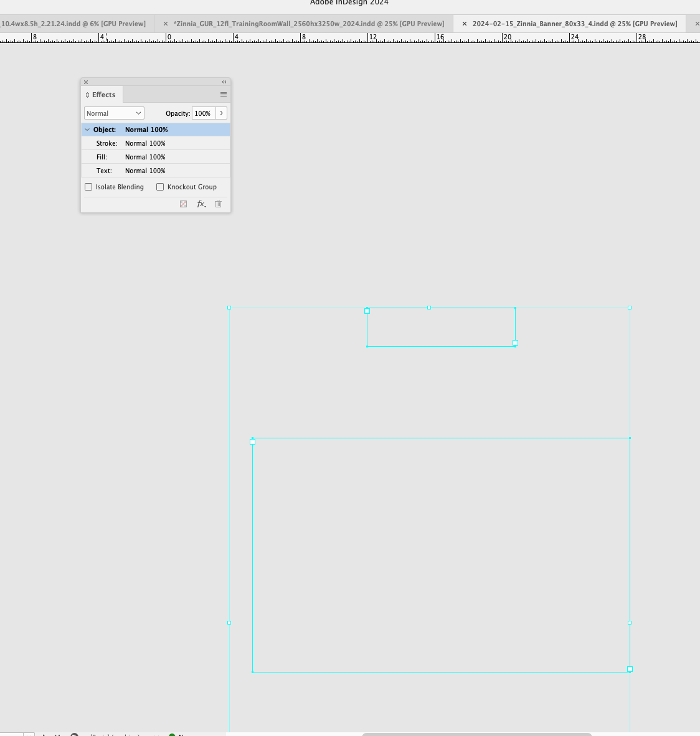
Task: Click the green preflight status dot
Action: pos(173,734)
